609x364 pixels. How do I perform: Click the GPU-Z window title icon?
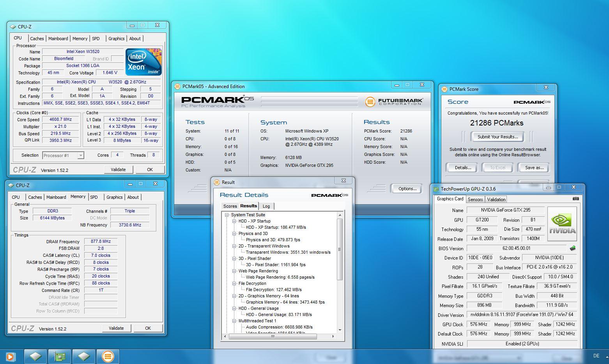click(x=436, y=189)
